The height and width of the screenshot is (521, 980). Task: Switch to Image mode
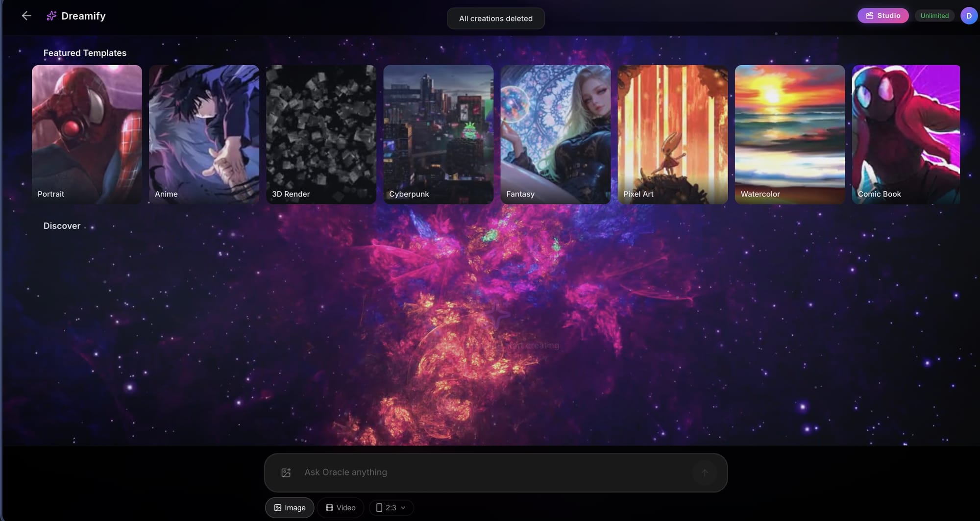click(290, 508)
